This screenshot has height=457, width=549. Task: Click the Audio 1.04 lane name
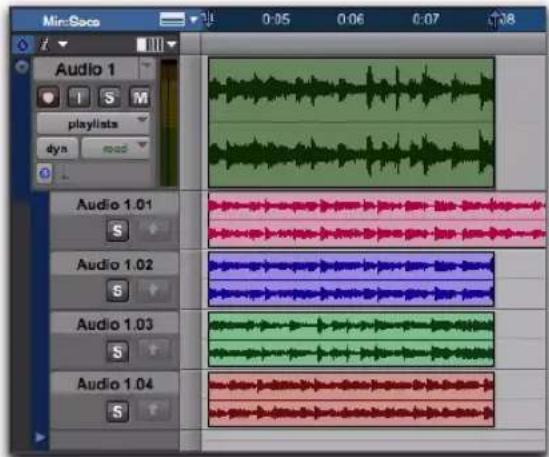114,384
